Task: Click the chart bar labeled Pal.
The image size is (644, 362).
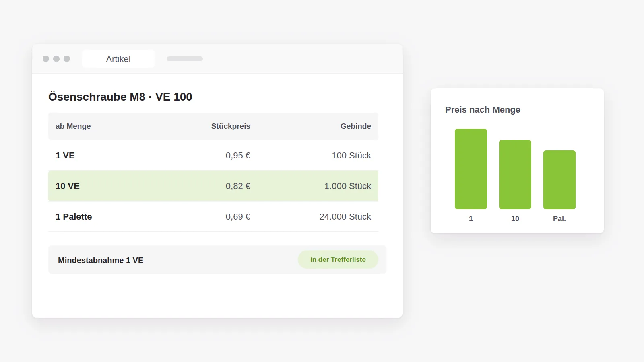Action: [x=559, y=180]
